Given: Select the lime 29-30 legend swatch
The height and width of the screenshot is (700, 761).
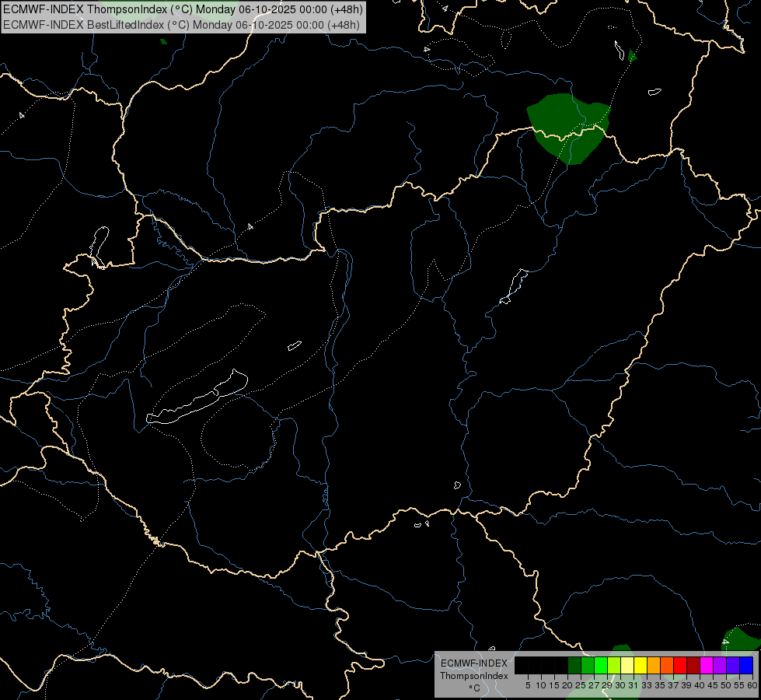Looking at the screenshot, I should [614, 665].
